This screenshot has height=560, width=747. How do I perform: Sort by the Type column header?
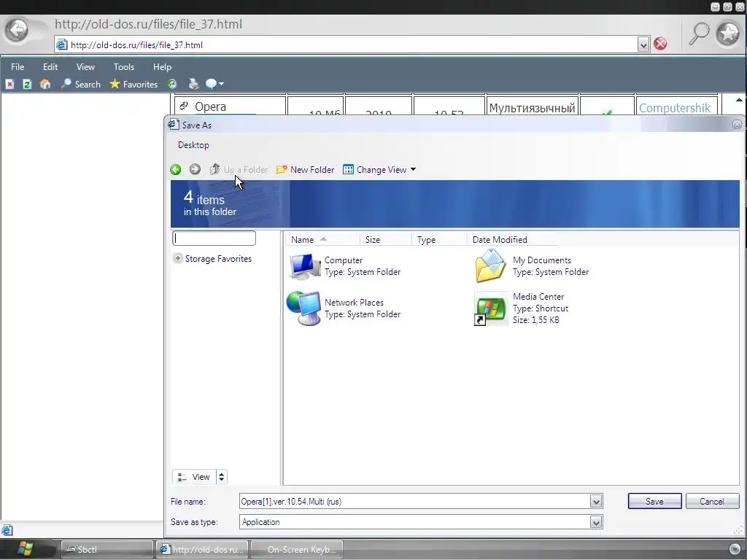438,239
